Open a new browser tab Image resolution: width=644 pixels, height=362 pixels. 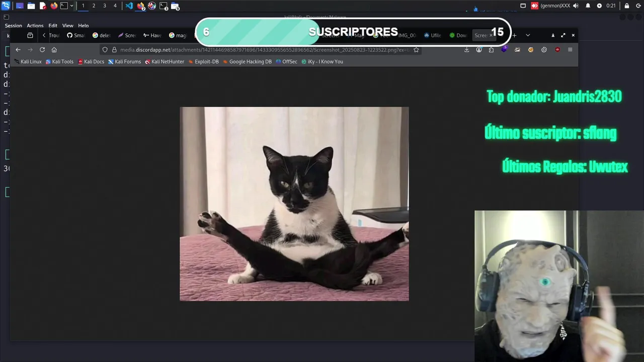tap(514, 35)
